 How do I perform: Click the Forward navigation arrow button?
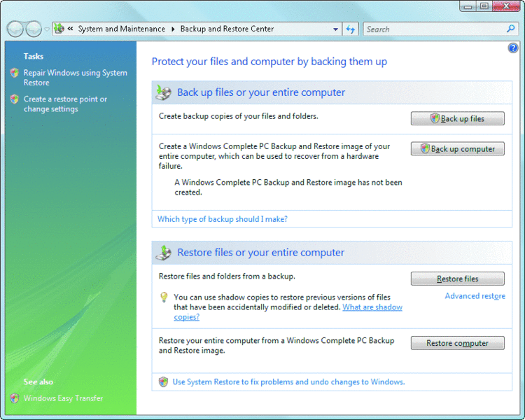pyautogui.click(x=34, y=29)
